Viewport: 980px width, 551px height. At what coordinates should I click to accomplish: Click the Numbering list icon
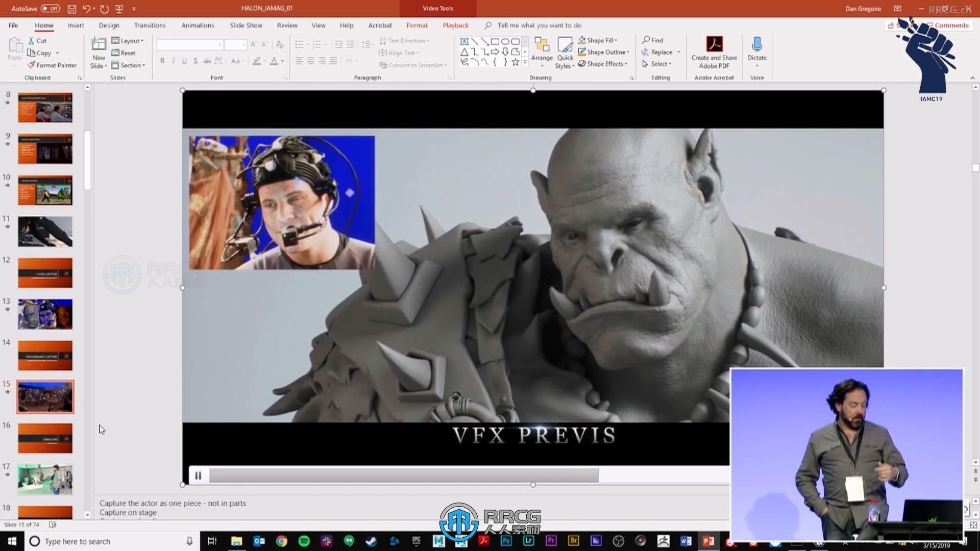click(x=317, y=45)
